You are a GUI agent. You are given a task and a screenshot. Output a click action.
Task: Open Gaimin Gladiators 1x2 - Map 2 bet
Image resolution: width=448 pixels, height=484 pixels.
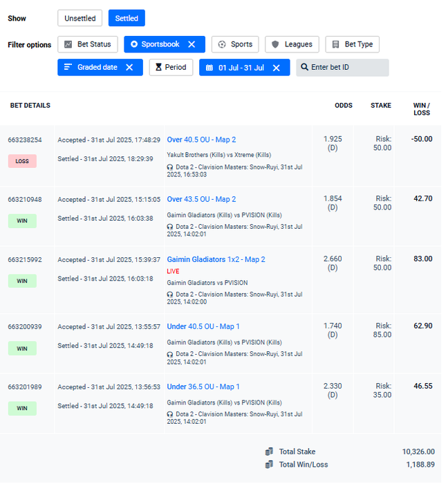216,259
